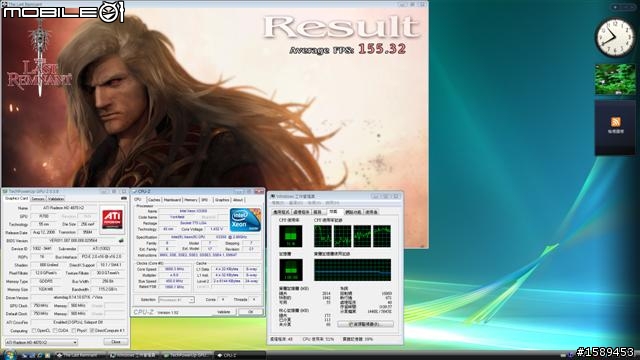Click the CPU usage meter in Task Manager
The image size is (640, 360).
[x=290, y=236]
